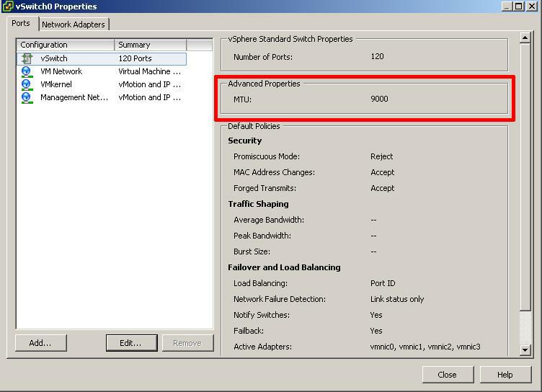The image size is (542, 392).
Task: Click the scroll up arrow in properties pane
Action: pyautogui.click(x=525, y=37)
